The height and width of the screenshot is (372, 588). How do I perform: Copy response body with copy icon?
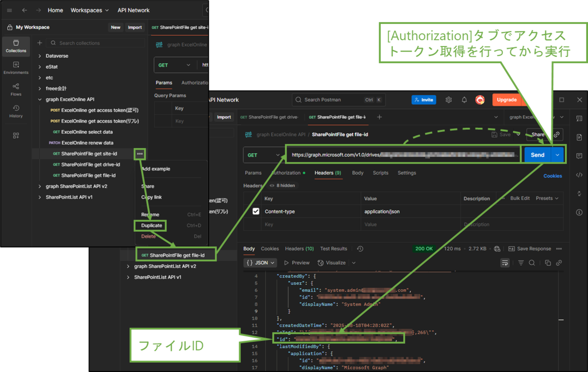[548, 263]
